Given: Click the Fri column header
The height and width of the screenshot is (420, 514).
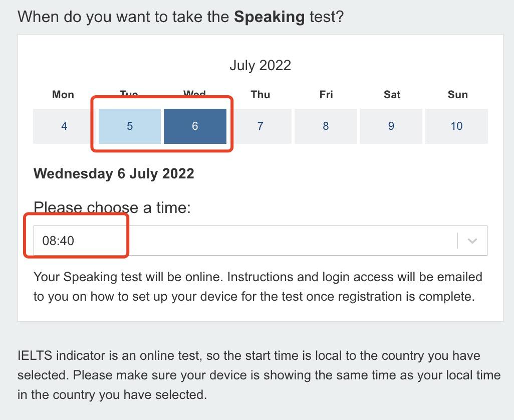Looking at the screenshot, I should pos(326,95).
